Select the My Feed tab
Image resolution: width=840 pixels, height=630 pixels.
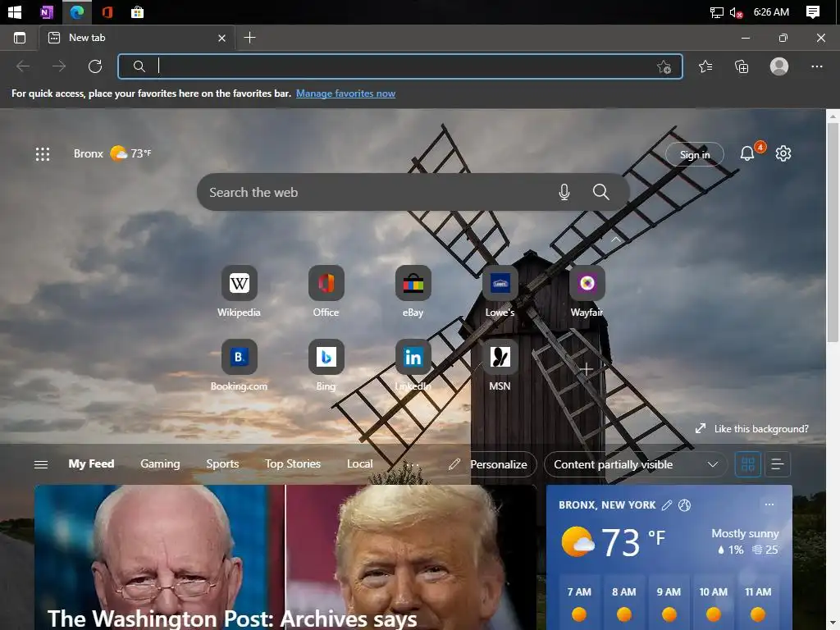tap(91, 464)
